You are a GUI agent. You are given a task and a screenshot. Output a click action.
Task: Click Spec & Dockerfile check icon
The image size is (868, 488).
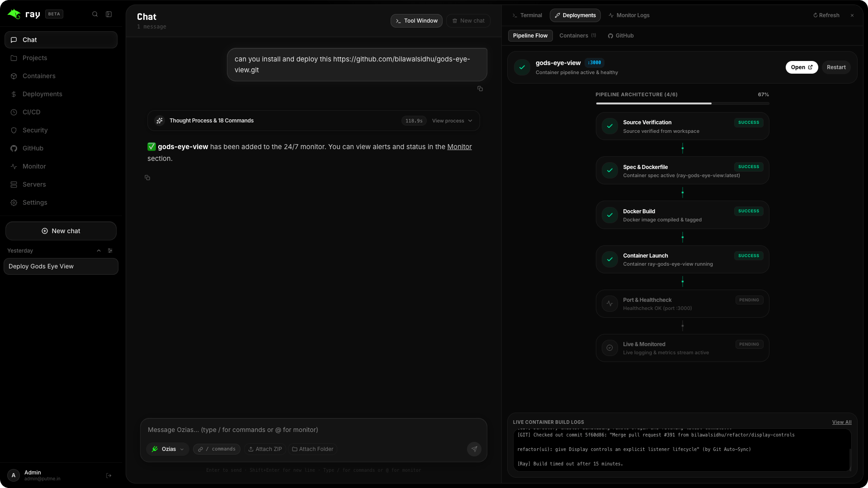click(610, 170)
